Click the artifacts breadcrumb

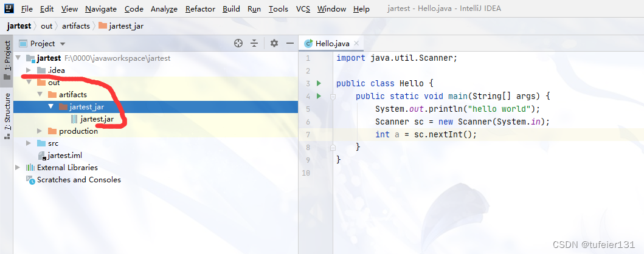point(75,26)
